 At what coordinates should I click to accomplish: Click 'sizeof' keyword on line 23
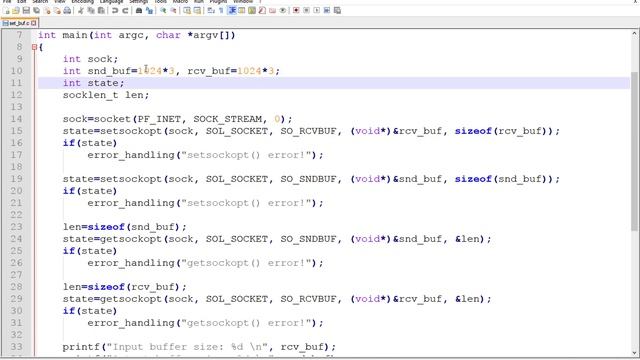pyautogui.click(x=106, y=227)
